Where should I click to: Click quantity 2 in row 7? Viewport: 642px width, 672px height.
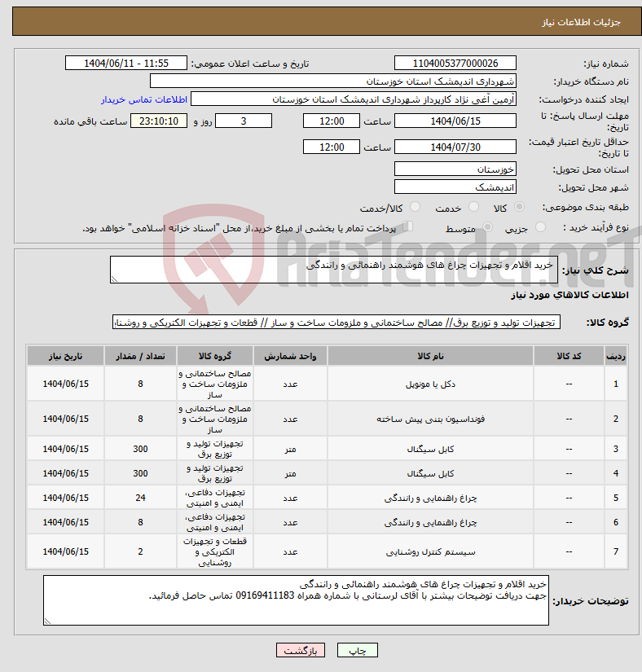tap(140, 551)
